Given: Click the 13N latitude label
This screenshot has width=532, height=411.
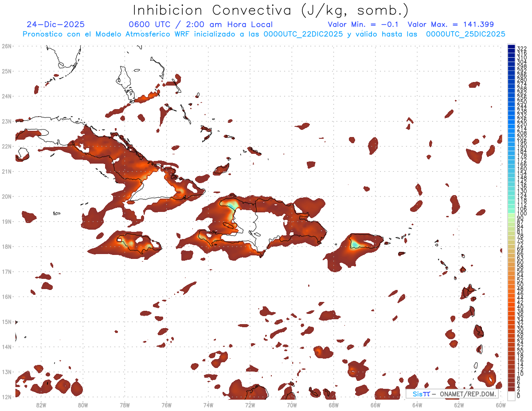Looking at the screenshot, I should (x=6, y=372).
